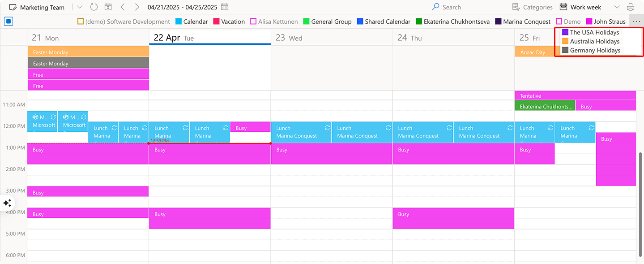Open the date picker calendar icon
This screenshot has width=644, height=264.
[225, 7]
